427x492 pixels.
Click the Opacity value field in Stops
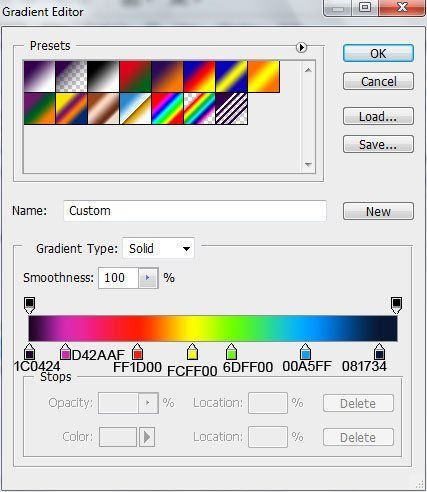pyautogui.click(x=118, y=403)
